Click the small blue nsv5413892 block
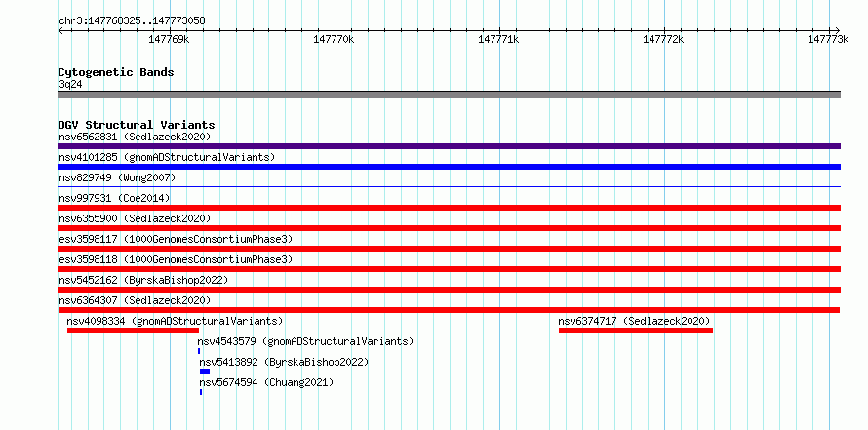 [205, 371]
